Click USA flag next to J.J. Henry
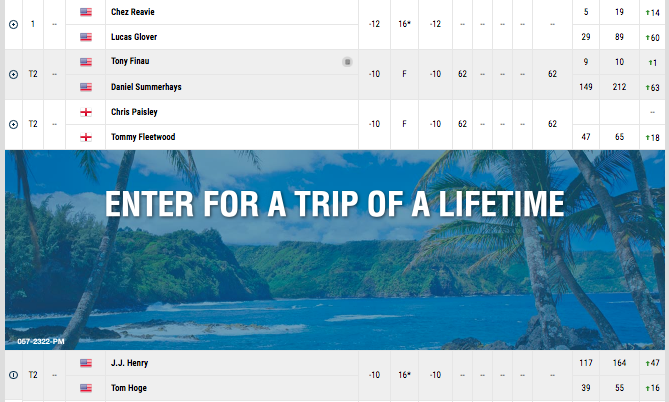This screenshot has width=669, height=402. point(86,363)
